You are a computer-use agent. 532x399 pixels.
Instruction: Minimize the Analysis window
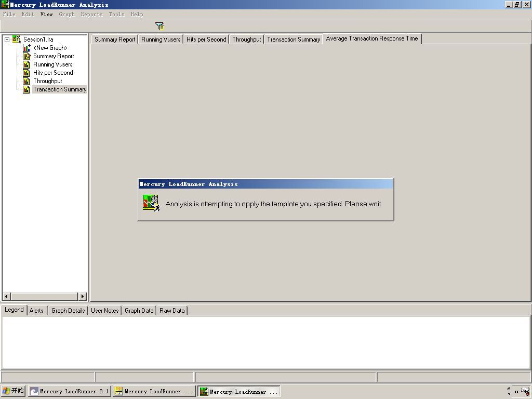(x=508, y=5)
